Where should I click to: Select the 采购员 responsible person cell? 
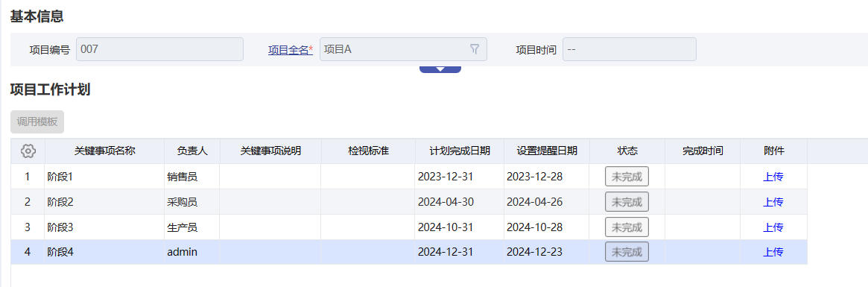[x=192, y=202]
